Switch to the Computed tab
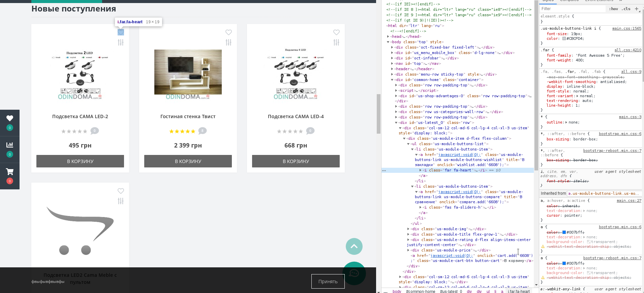The height and width of the screenshot is (293, 644). click(569, 1)
